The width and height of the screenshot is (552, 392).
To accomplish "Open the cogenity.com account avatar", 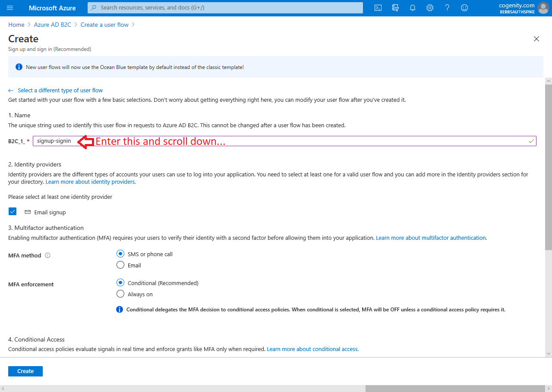I will [x=543, y=8].
